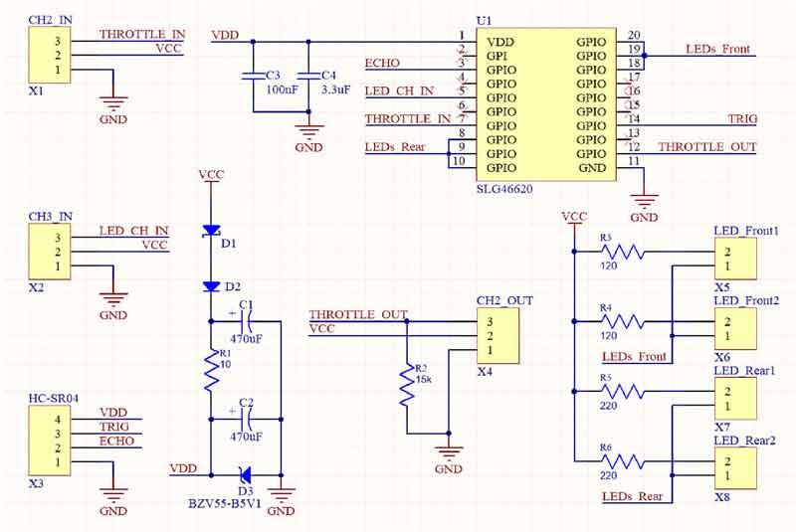Image resolution: width=796 pixels, height=532 pixels.
Task: Click resistor R1 zigzag symbol
Action: point(211,371)
